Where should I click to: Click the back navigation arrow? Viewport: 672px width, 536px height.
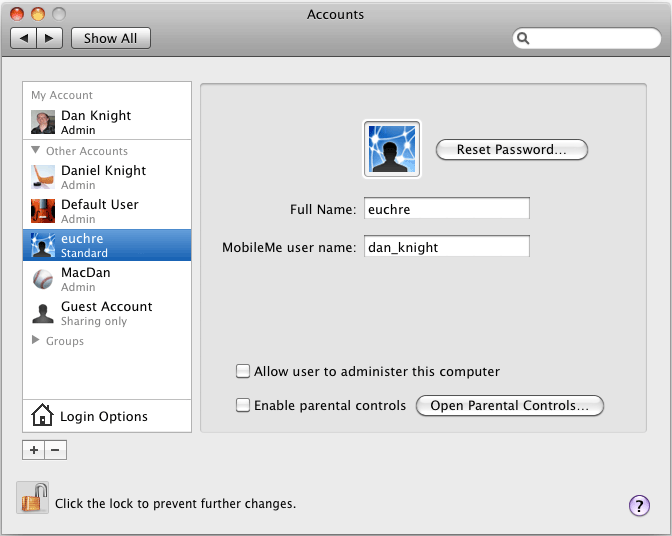[24, 38]
